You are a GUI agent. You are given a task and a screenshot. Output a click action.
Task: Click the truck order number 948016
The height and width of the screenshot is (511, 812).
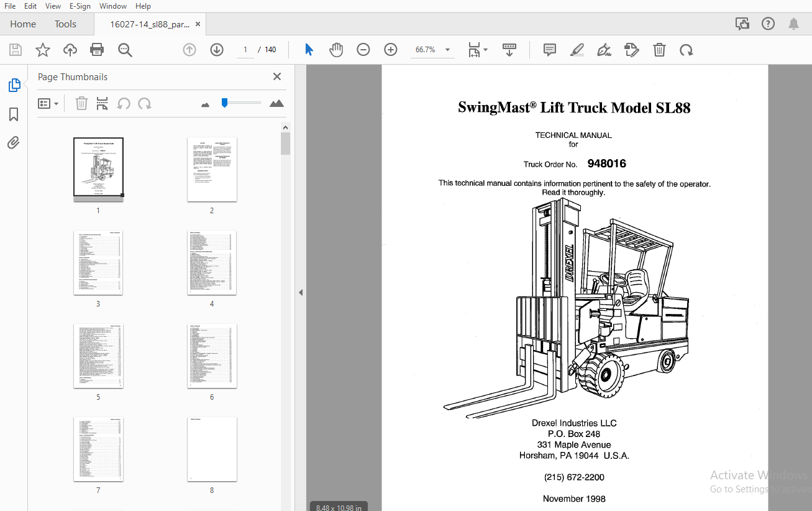(606, 164)
